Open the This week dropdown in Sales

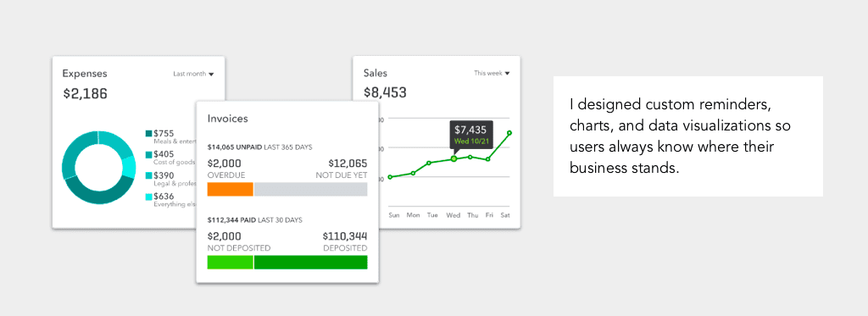tap(492, 73)
